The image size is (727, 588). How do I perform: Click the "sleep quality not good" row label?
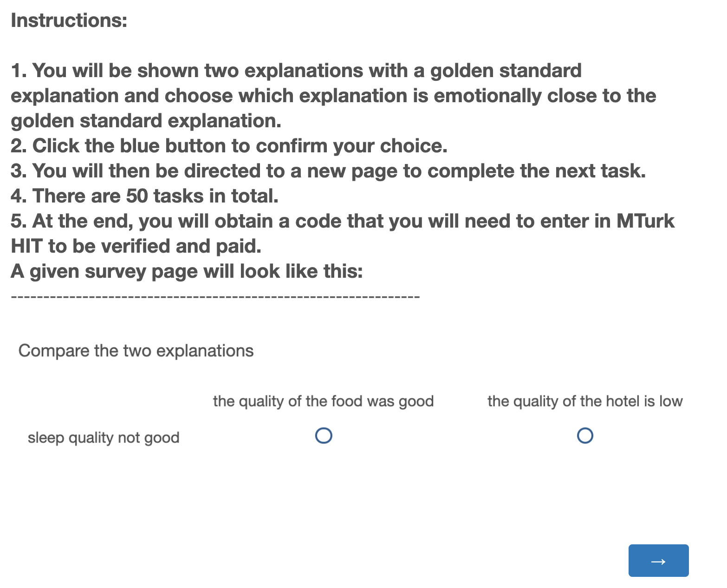click(x=104, y=438)
